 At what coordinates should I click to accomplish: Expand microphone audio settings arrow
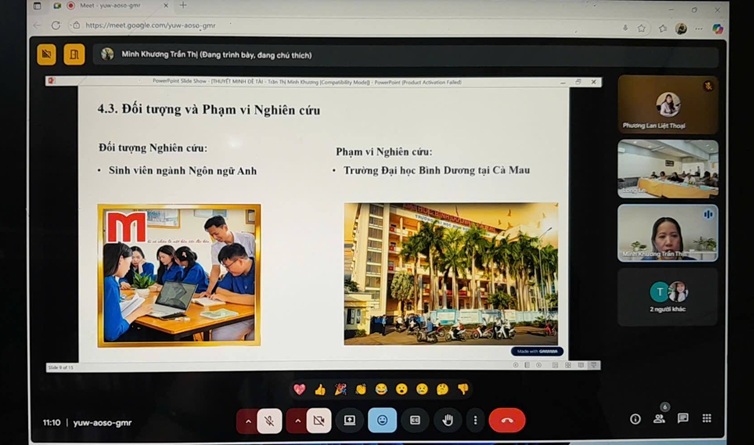tap(248, 421)
